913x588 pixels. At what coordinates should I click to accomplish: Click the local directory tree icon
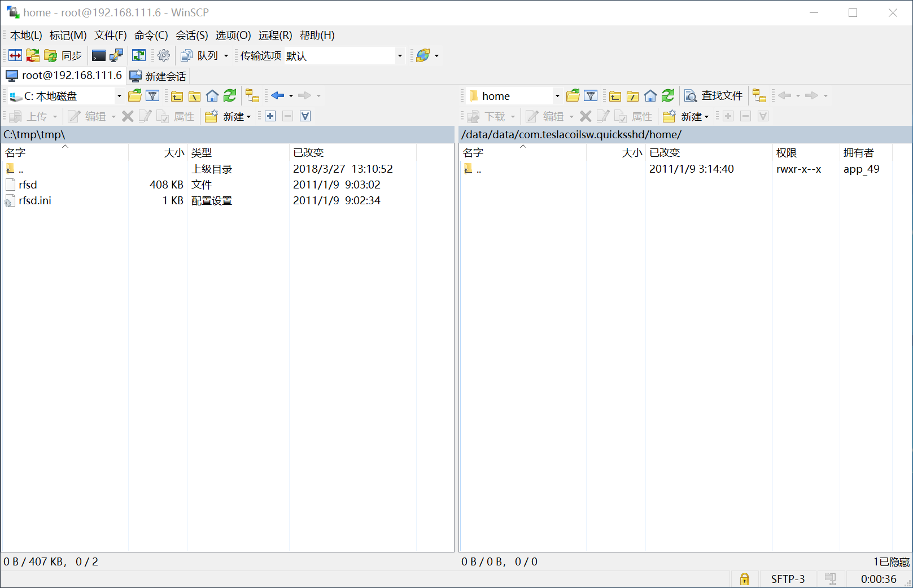tap(252, 96)
